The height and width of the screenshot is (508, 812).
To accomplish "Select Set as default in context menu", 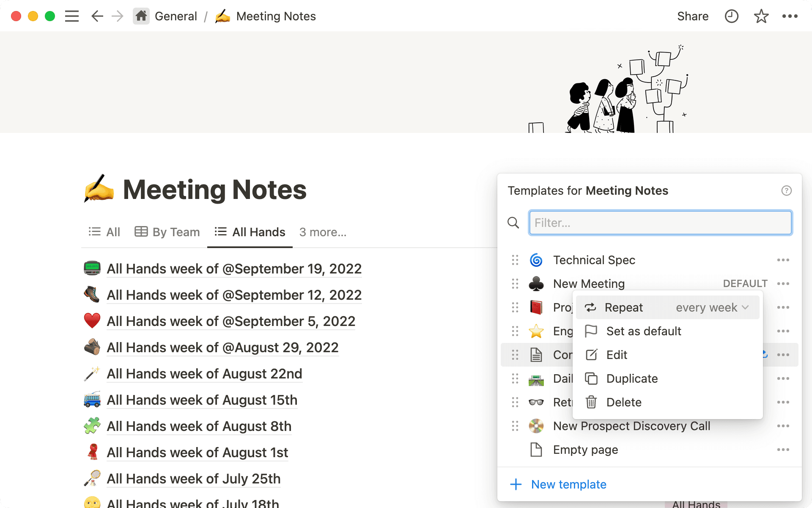I will click(x=643, y=331).
